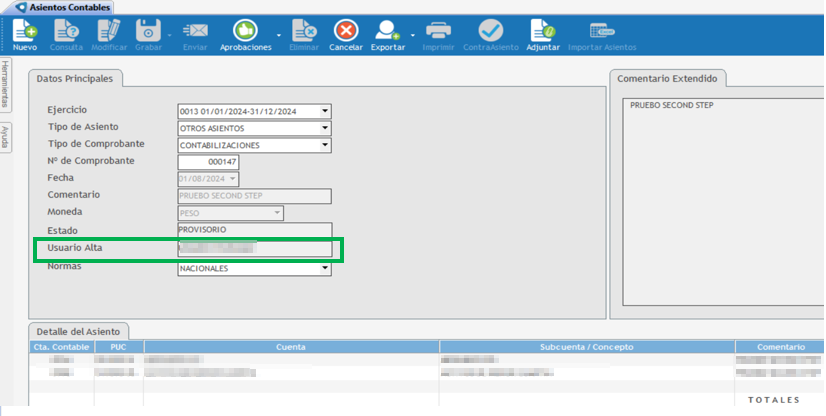Viewport: 826px width, 416px height.
Task: Click the Nuevo document icon
Action: (x=25, y=31)
